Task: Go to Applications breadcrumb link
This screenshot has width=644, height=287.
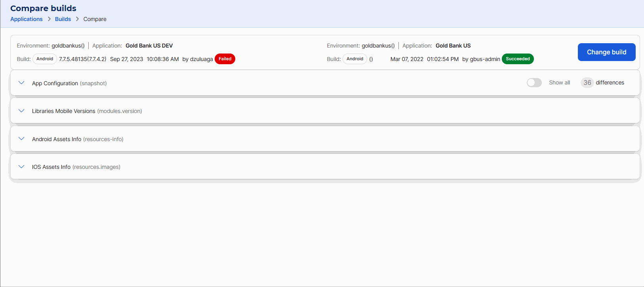Action: [27, 19]
